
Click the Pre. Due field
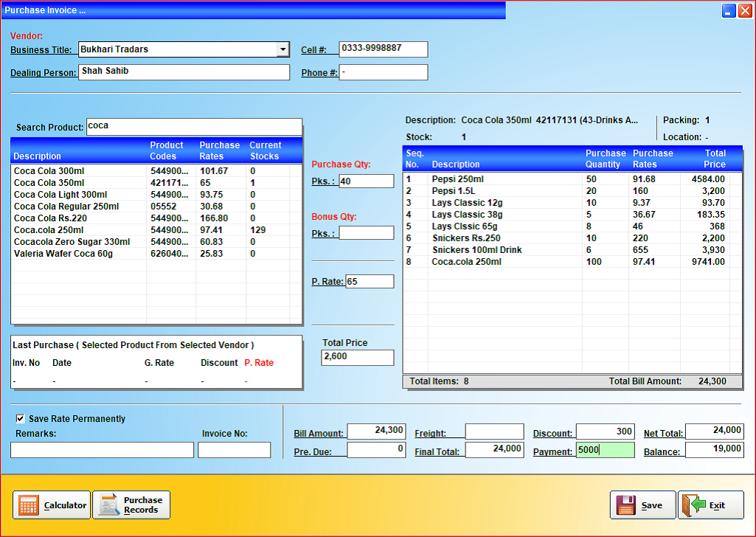coord(377,450)
